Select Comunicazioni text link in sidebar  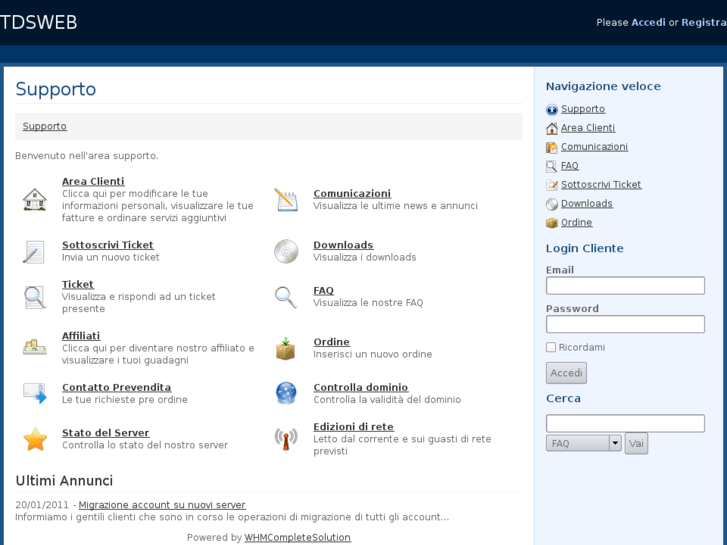point(594,147)
